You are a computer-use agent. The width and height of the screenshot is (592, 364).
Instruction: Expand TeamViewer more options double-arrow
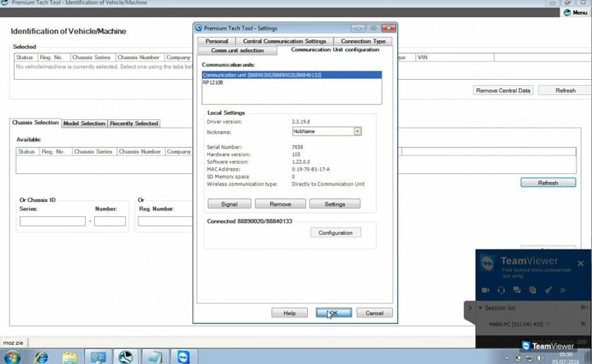[563, 290]
